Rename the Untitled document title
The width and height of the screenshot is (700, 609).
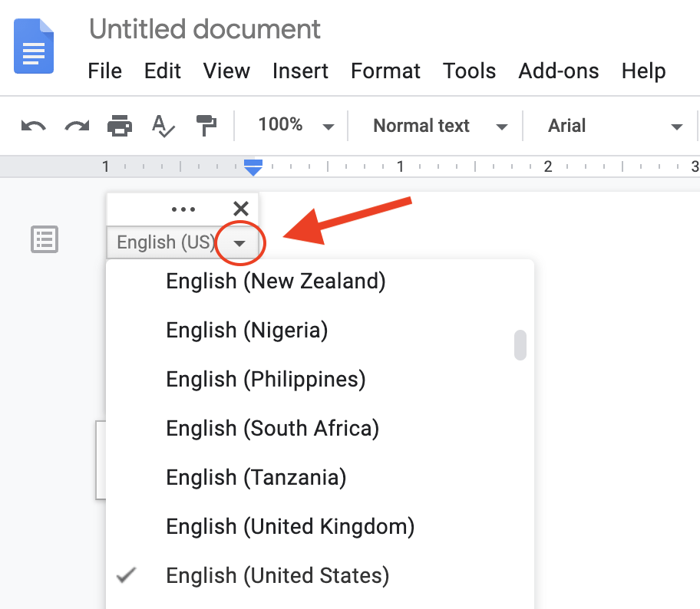coord(205,29)
